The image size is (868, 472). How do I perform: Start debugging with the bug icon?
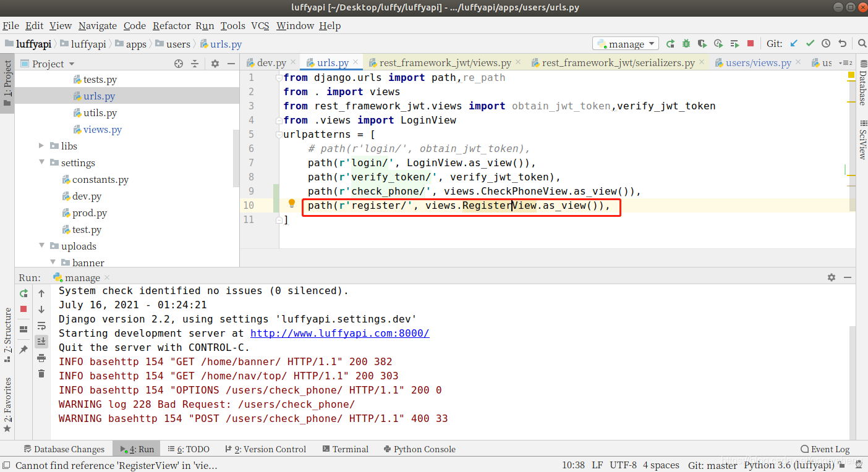pos(686,44)
